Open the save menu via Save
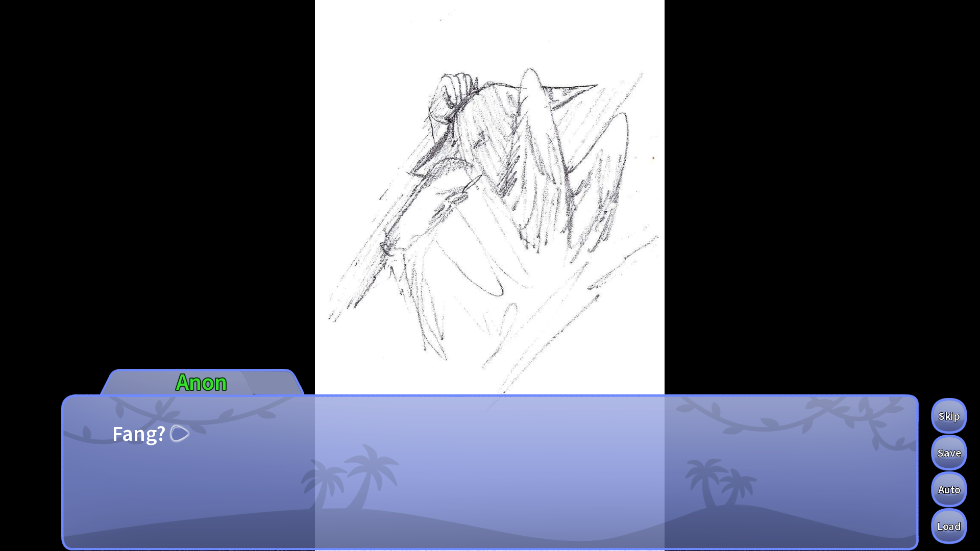This screenshot has width=980, height=551. (948, 453)
